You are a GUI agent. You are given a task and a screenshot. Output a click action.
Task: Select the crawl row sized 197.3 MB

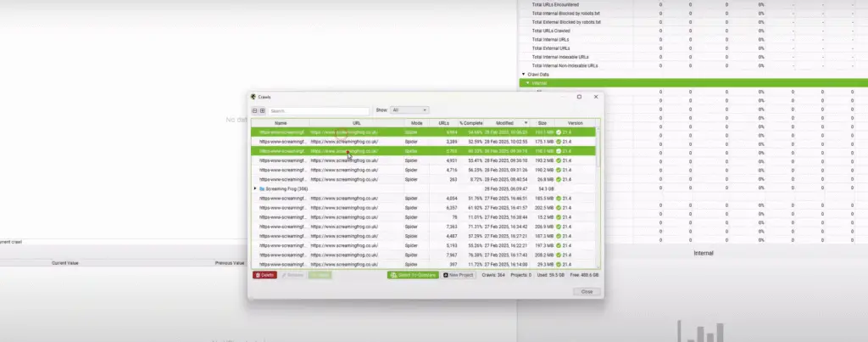point(424,245)
